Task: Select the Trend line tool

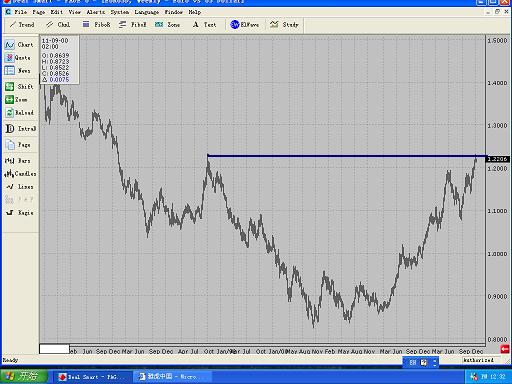Action: [22, 25]
